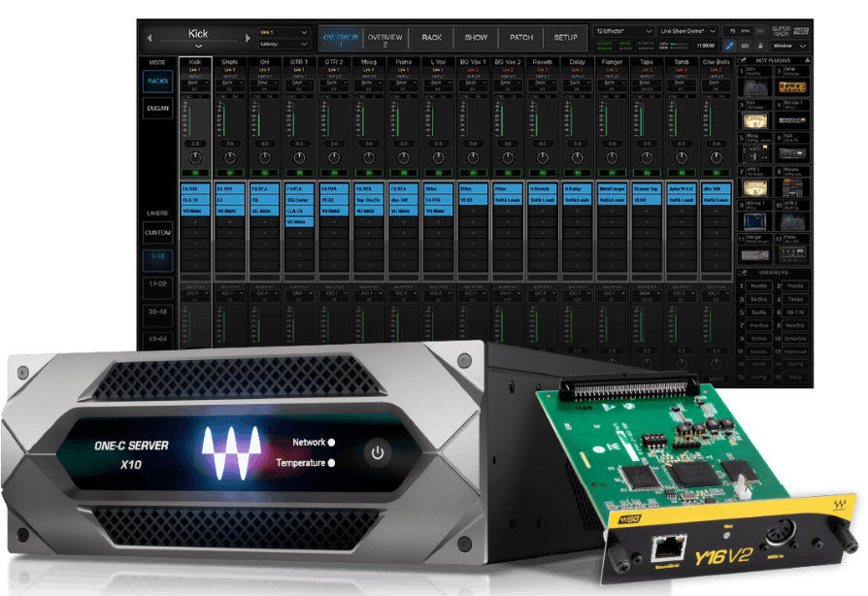
Task: Open the Link 1 dropdown in header
Action: [284, 33]
